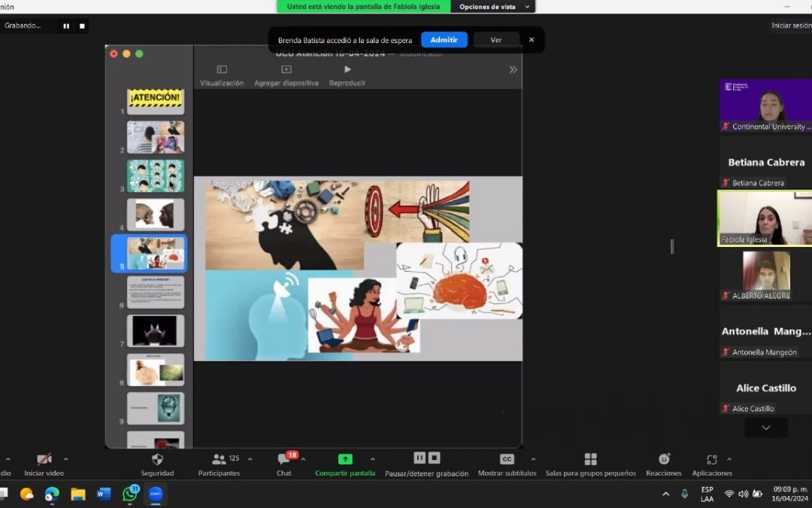Image resolution: width=812 pixels, height=508 pixels.
Task: Stop recording with top-left square button
Action: click(83, 26)
